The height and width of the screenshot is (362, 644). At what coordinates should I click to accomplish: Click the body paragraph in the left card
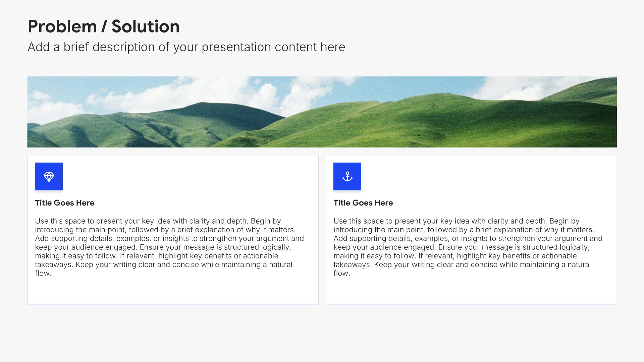[x=169, y=247]
